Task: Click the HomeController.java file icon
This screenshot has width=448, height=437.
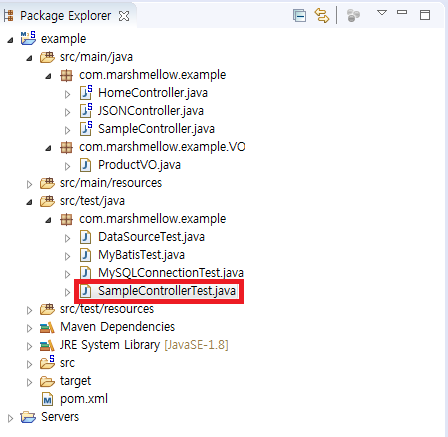Action: [86, 92]
